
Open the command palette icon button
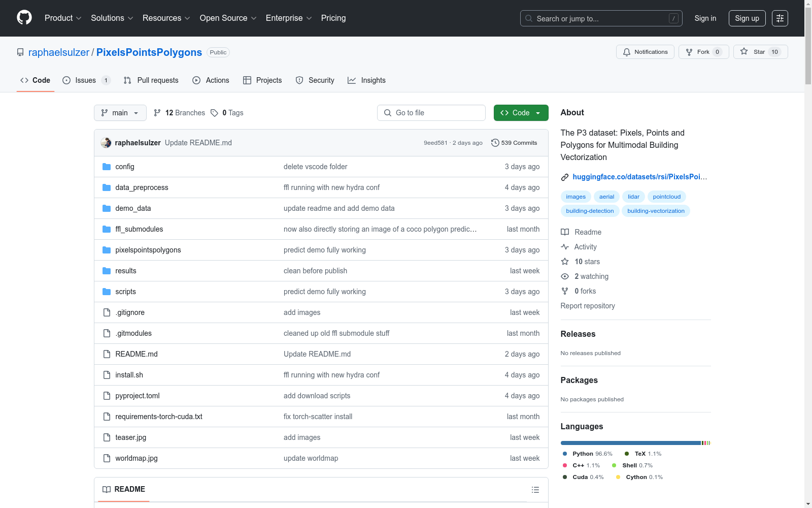pyautogui.click(x=780, y=18)
